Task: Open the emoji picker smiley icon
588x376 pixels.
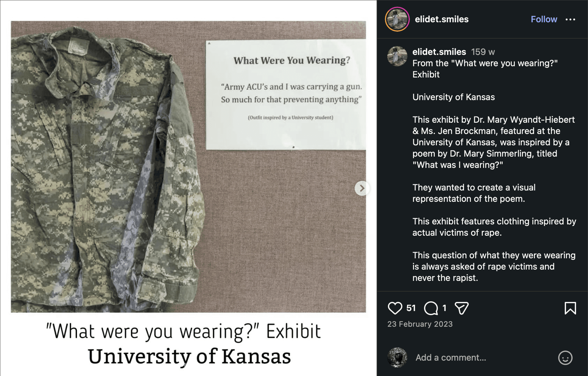Action: pyautogui.click(x=565, y=357)
